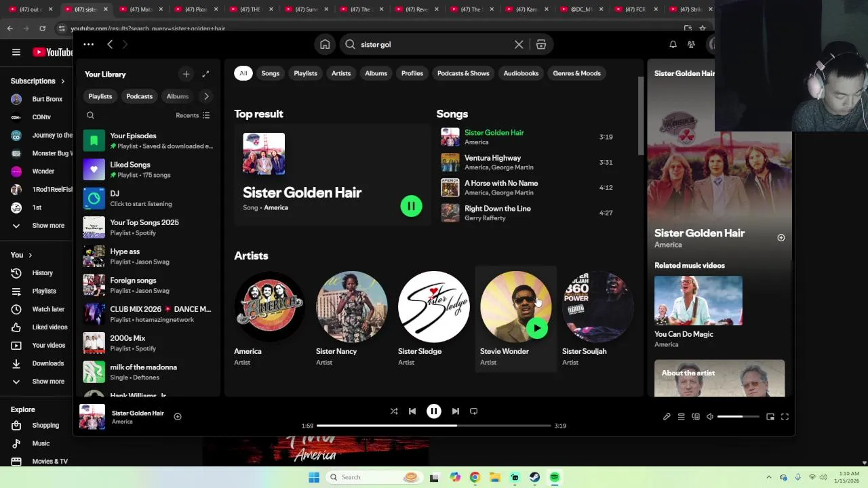The image size is (868, 488).
Task: Open YouTube Shopping in Explore
Action: [x=45, y=425]
